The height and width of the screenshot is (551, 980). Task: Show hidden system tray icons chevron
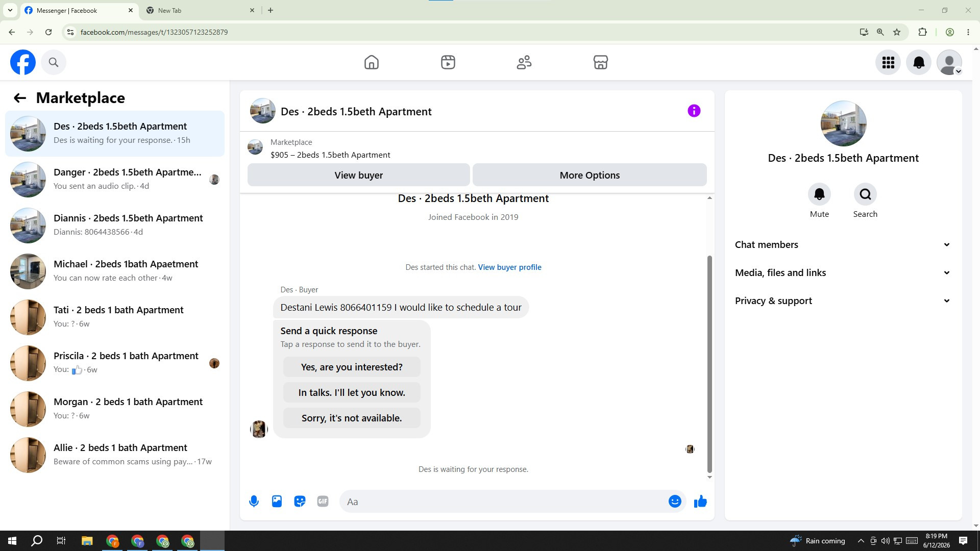861,541
